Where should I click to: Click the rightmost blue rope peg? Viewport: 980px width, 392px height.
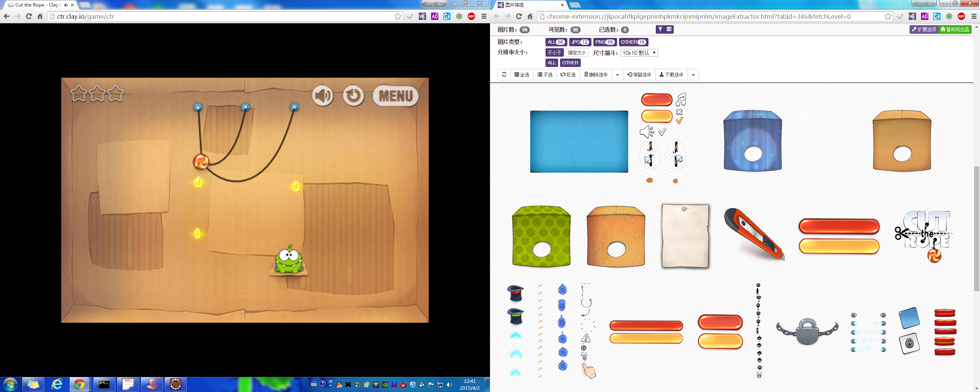pos(294,107)
